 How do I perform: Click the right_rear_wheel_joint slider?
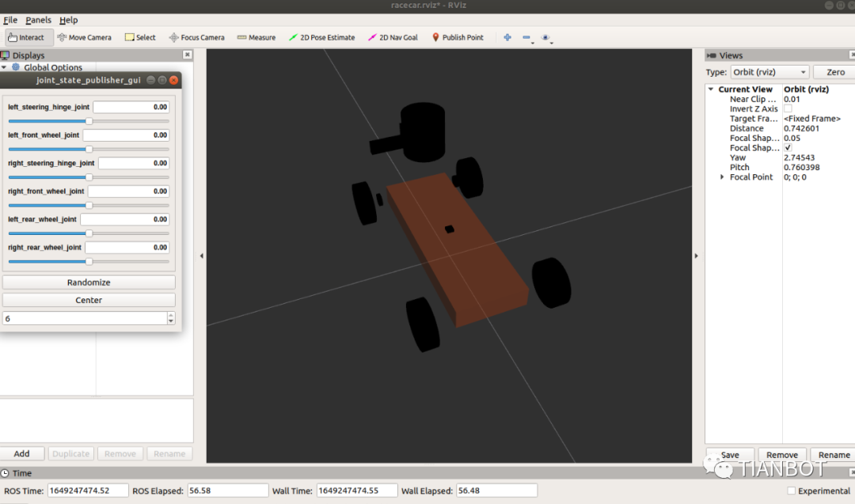click(89, 262)
